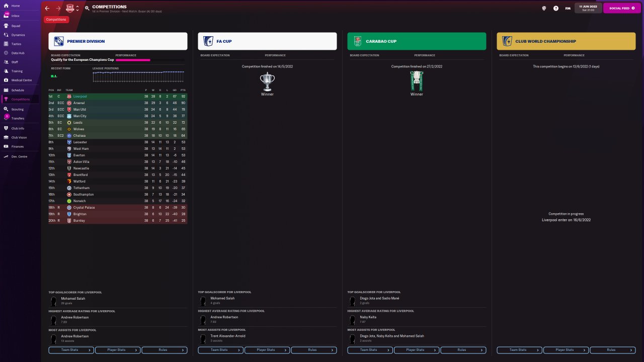Click the Carabao Cup winner trophy

coord(417,80)
